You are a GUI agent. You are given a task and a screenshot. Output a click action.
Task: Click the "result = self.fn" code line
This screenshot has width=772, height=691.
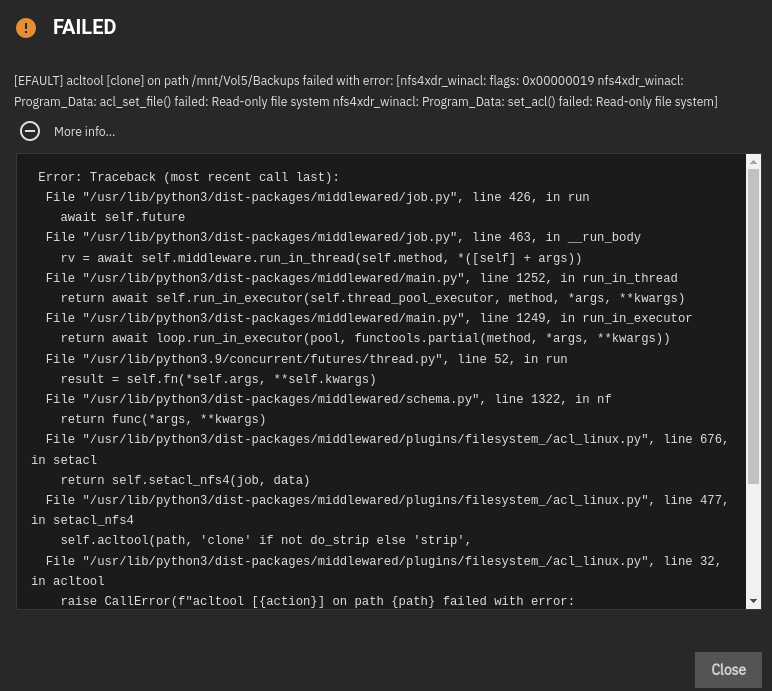(218, 379)
